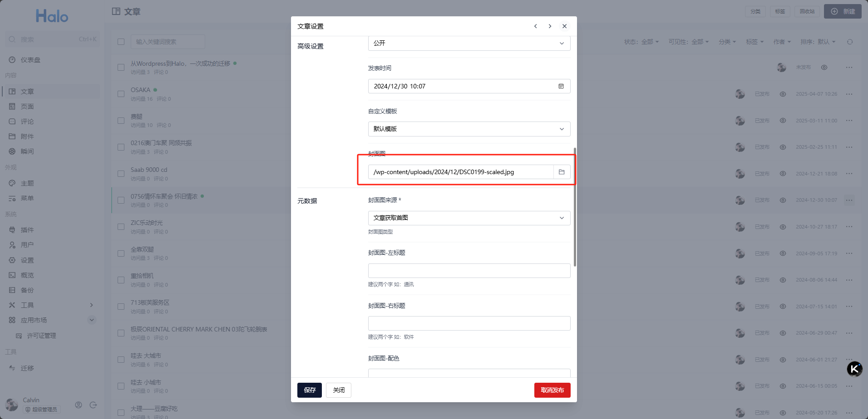Click the red 取消发布 button

pos(552,390)
